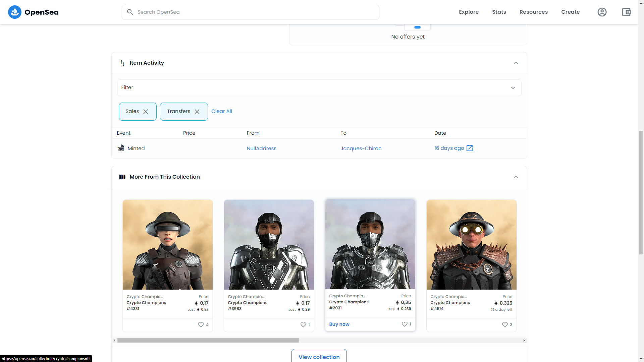Open the Explore menu

tap(469, 12)
